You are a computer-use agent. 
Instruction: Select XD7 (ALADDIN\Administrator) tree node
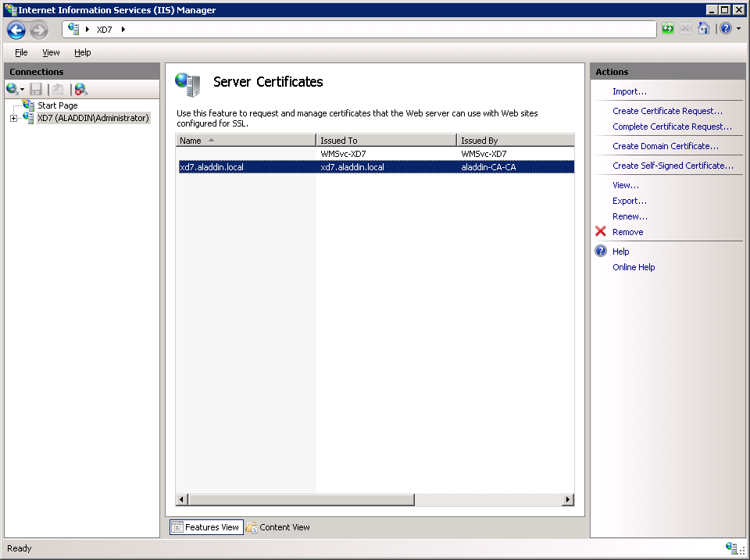tap(93, 118)
